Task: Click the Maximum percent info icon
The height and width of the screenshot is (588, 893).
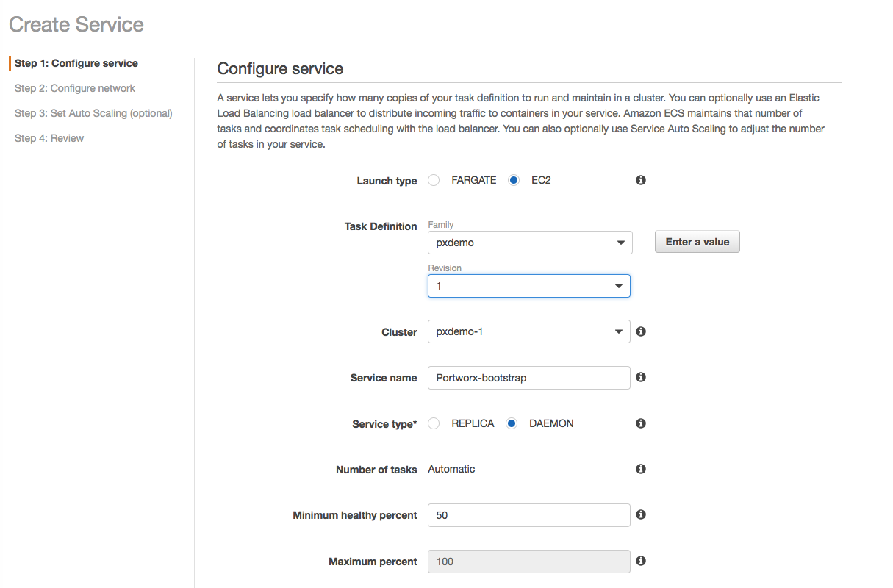Action: tap(640, 561)
